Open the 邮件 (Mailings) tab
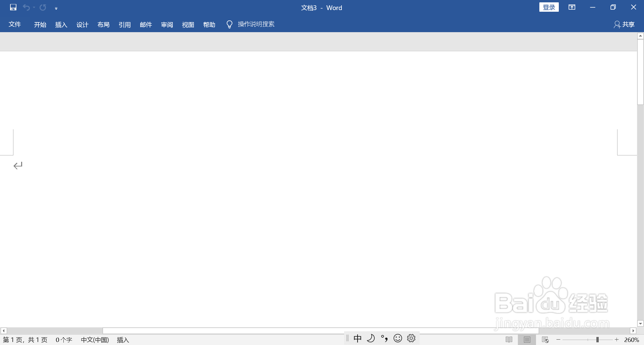 coord(146,24)
